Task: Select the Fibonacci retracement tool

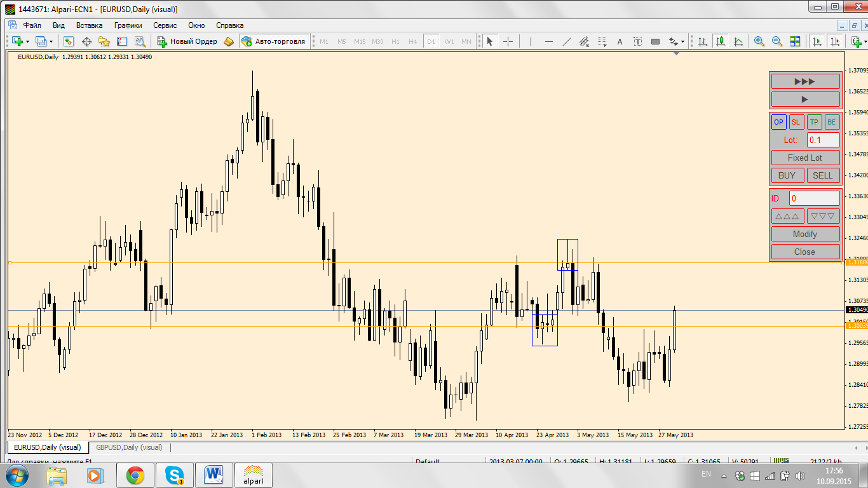Action: (x=602, y=41)
